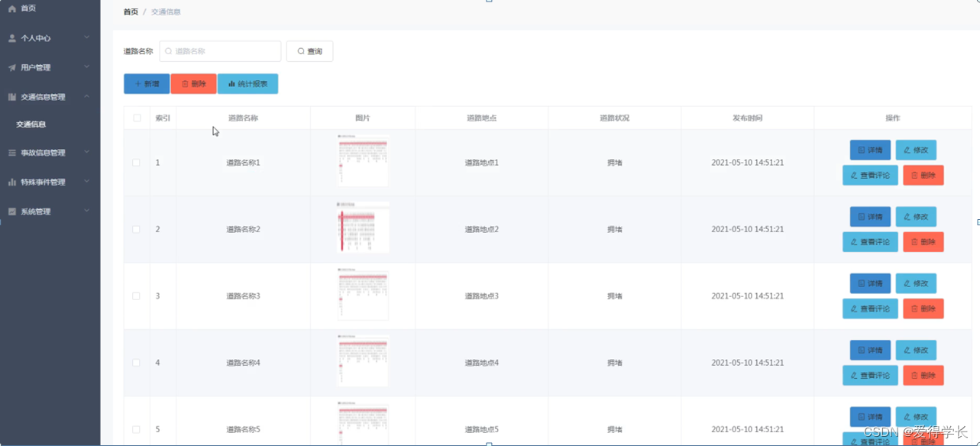Open the 统计报表 report button
The image size is (980, 446).
coord(247,84)
